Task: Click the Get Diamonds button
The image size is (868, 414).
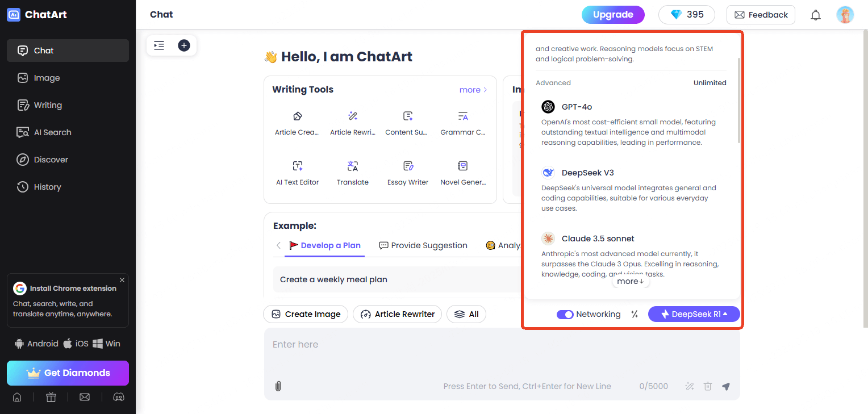Action: pyautogui.click(x=68, y=373)
